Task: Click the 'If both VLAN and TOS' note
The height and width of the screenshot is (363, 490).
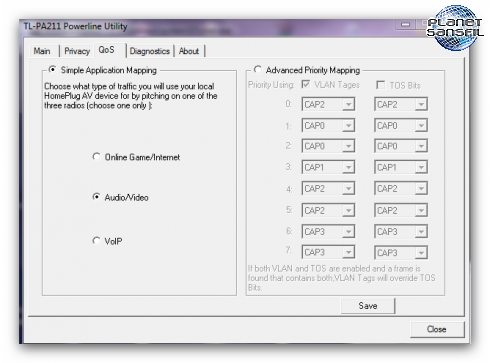Action: pos(341,278)
